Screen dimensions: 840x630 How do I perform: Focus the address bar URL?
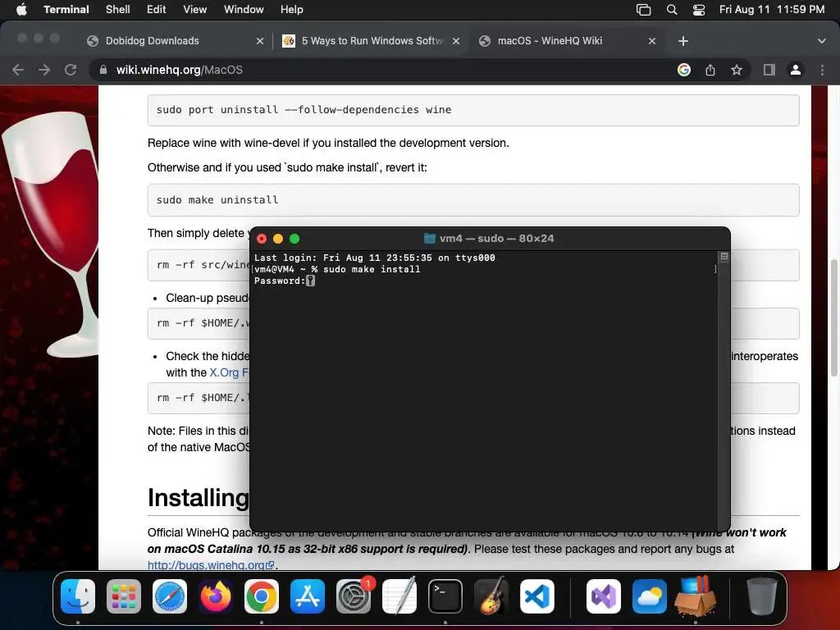(x=180, y=70)
